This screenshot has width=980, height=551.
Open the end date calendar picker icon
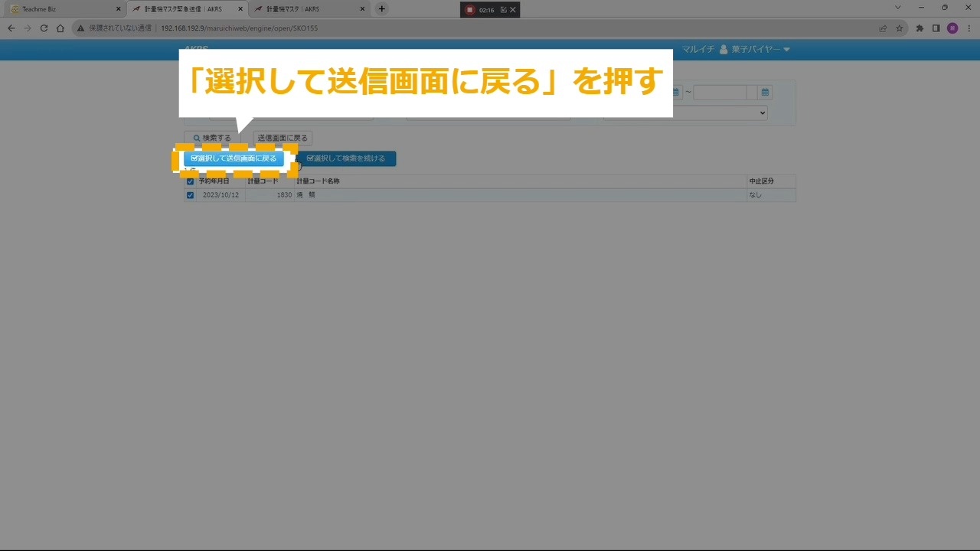coord(764,93)
